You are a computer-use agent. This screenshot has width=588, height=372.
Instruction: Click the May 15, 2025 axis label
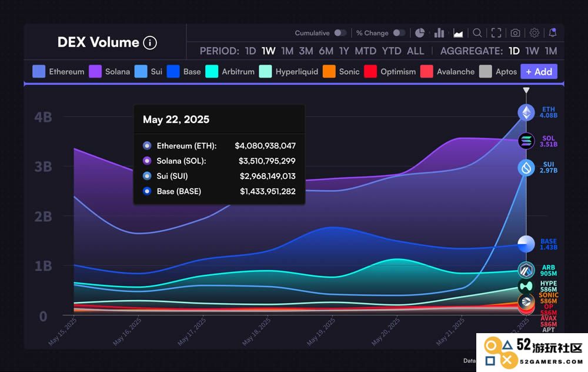coord(63,331)
